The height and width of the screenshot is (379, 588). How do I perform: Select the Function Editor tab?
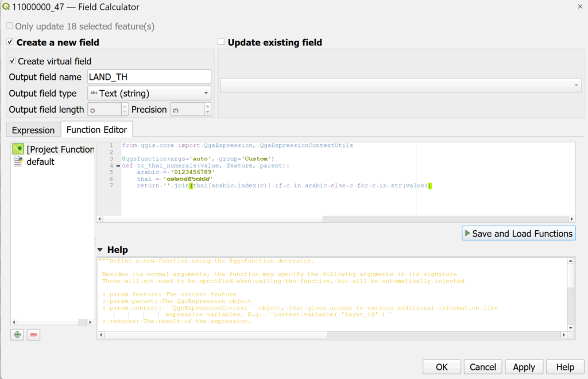click(x=97, y=130)
